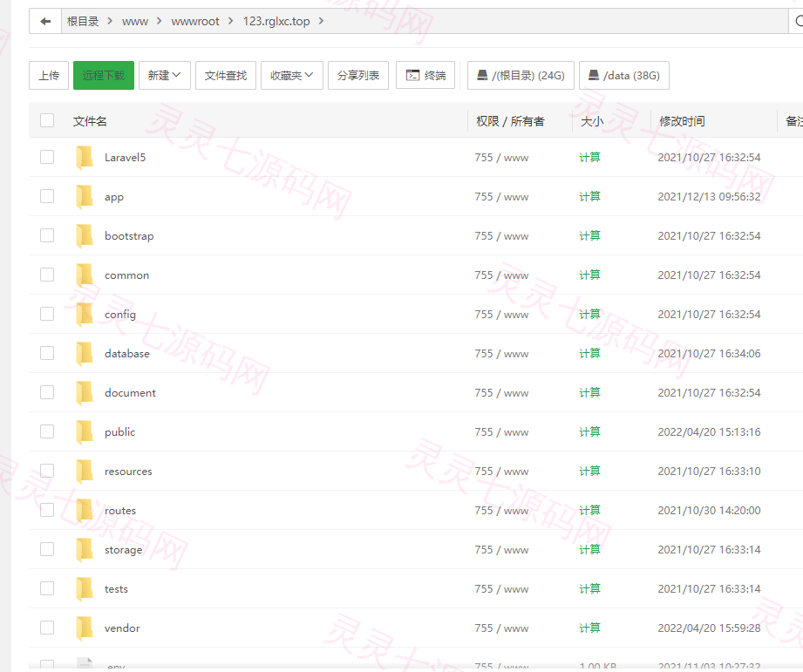Sort by 修改时间 column header
Image resolution: width=803 pixels, height=672 pixels.
pyautogui.click(x=682, y=121)
